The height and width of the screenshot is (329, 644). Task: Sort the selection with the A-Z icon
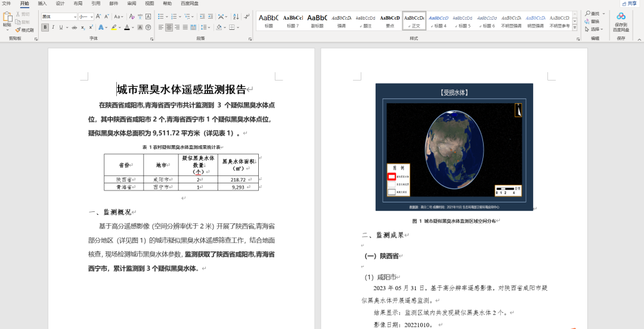[x=236, y=17]
